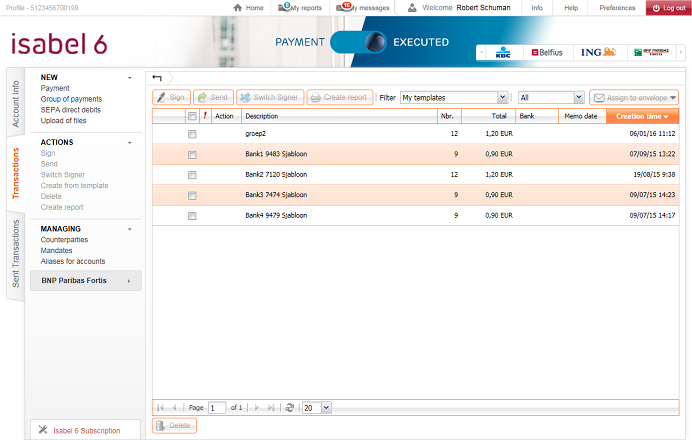This screenshot has width=692, height=440.
Task: Click the Send toolbar button
Action: [213, 97]
